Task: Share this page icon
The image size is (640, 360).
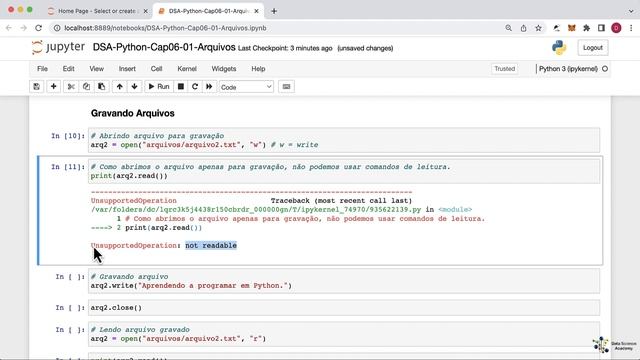Action: 523,28
